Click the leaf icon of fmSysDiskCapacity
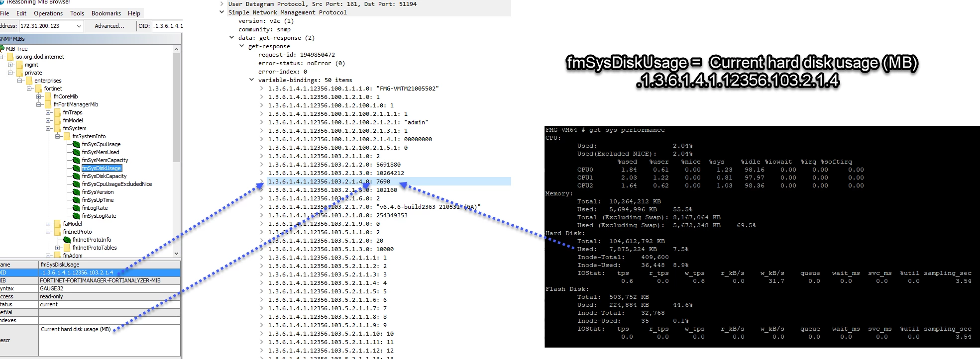 (77, 177)
